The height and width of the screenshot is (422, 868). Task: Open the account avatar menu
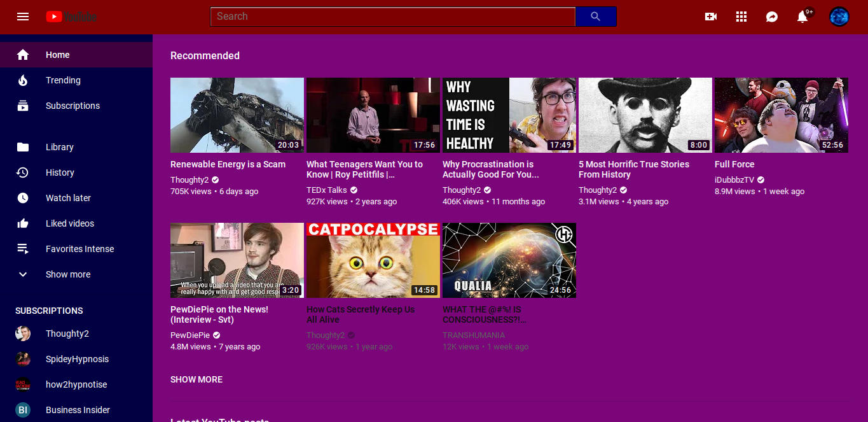(839, 17)
